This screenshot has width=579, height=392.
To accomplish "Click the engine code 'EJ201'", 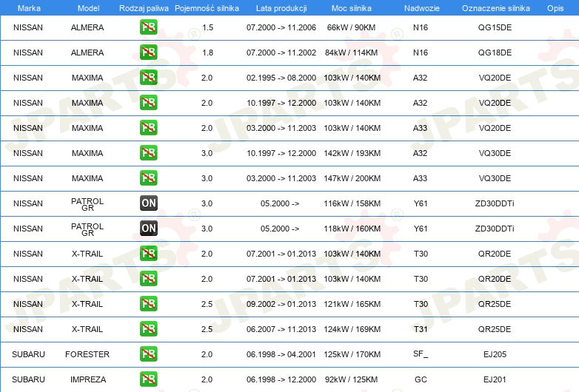I will 495,379.
